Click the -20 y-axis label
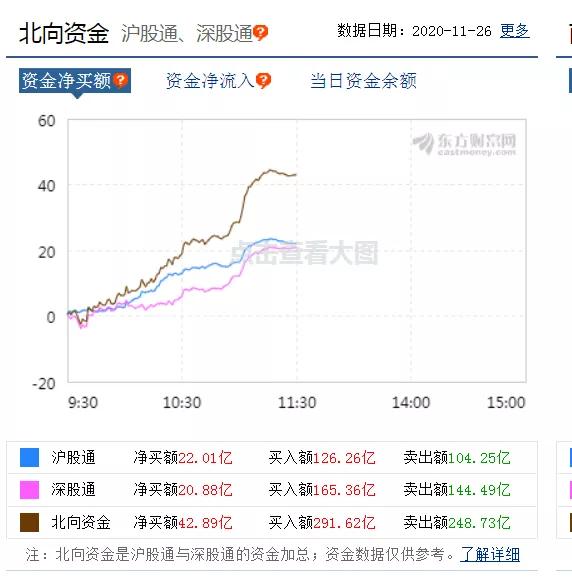This screenshot has width=572, height=579. click(44, 384)
